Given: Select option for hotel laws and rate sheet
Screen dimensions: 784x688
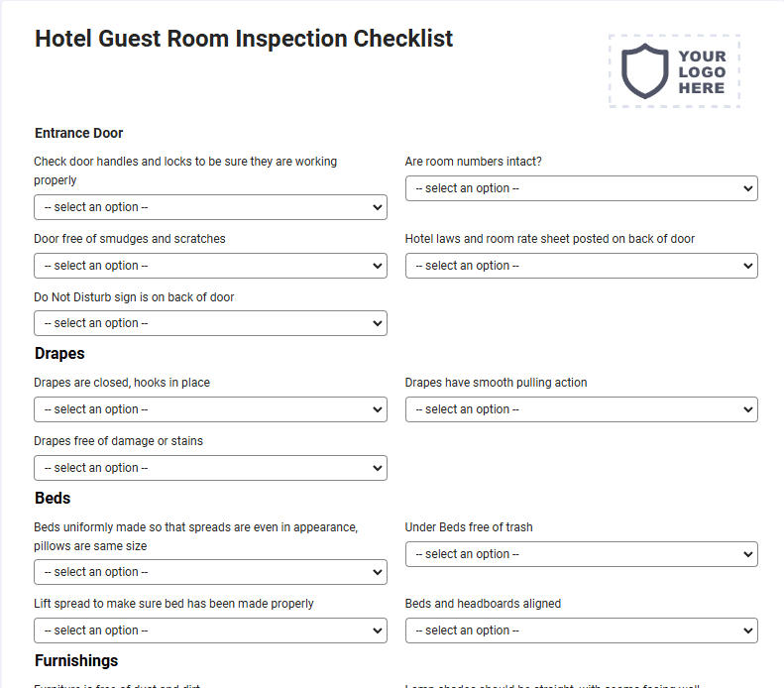Looking at the screenshot, I should click(x=582, y=266).
